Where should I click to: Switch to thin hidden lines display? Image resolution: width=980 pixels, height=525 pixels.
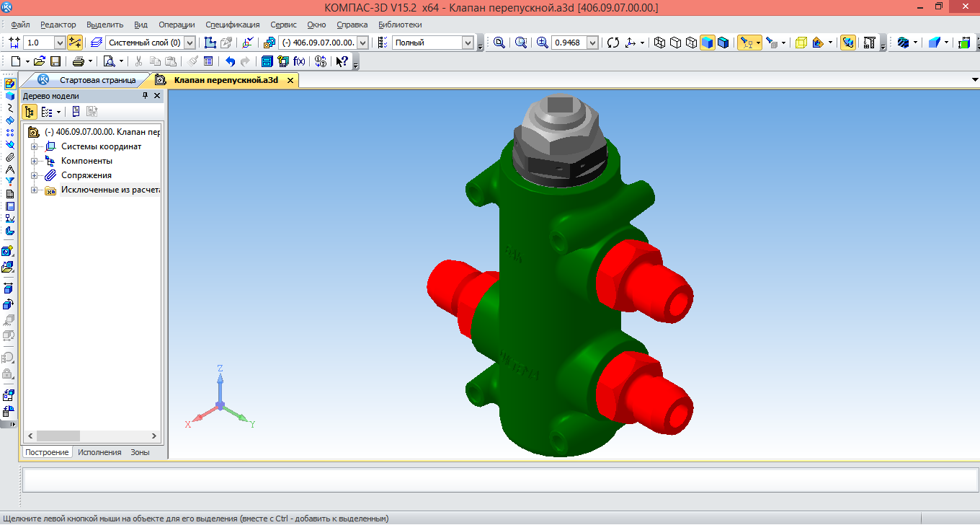click(691, 43)
